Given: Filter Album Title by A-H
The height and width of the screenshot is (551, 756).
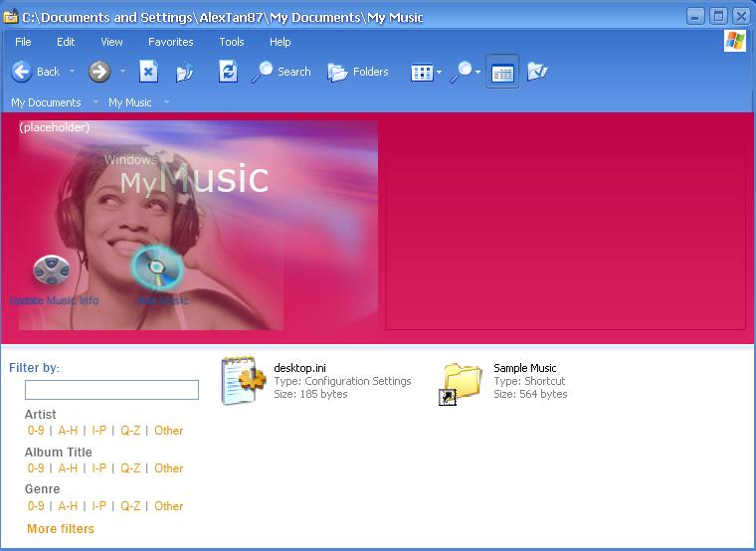Looking at the screenshot, I should coord(68,468).
